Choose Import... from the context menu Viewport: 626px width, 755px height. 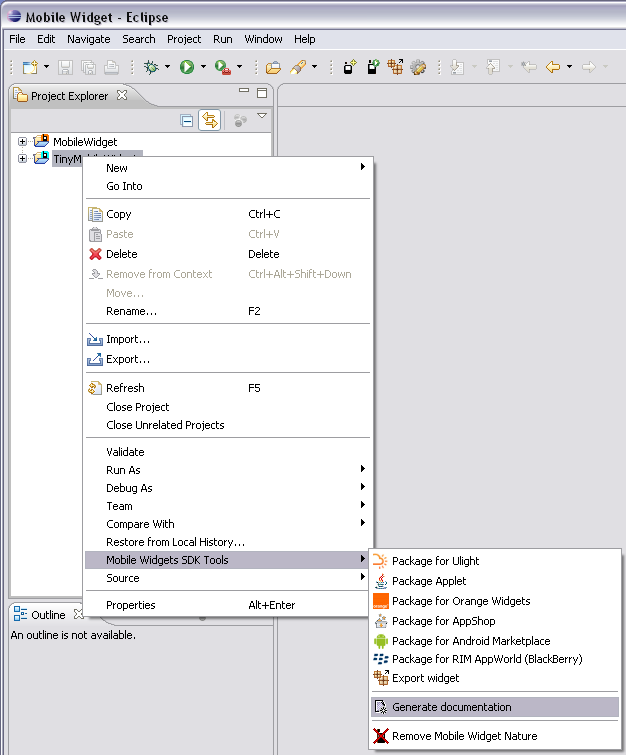pos(227,339)
